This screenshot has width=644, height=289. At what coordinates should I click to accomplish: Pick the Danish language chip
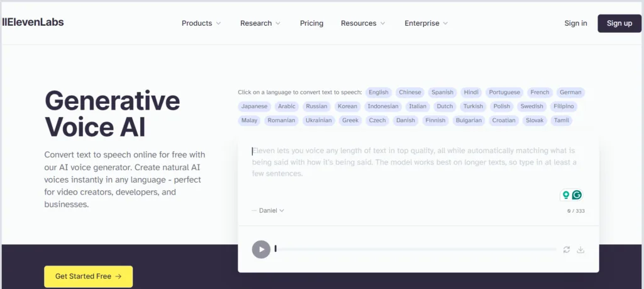click(406, 120)
